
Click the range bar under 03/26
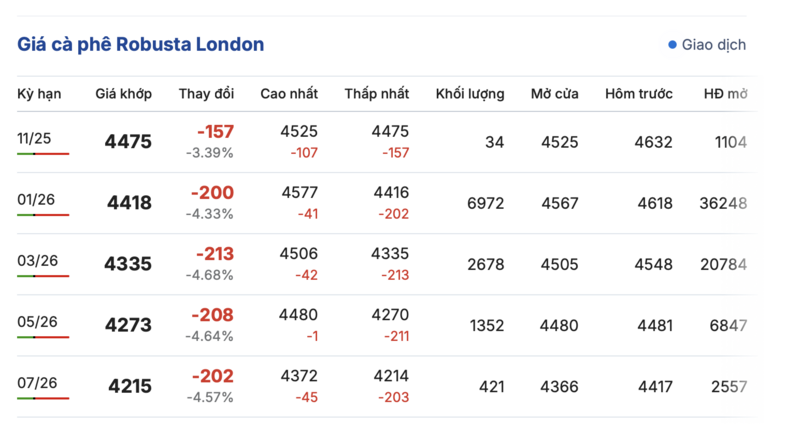(43, 276)
